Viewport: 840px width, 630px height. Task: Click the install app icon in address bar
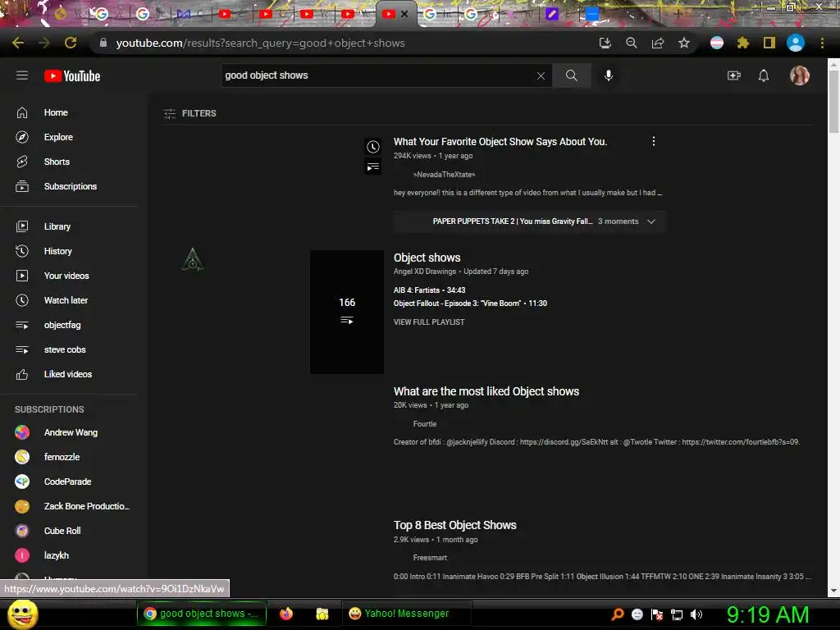tap(605, 43)
